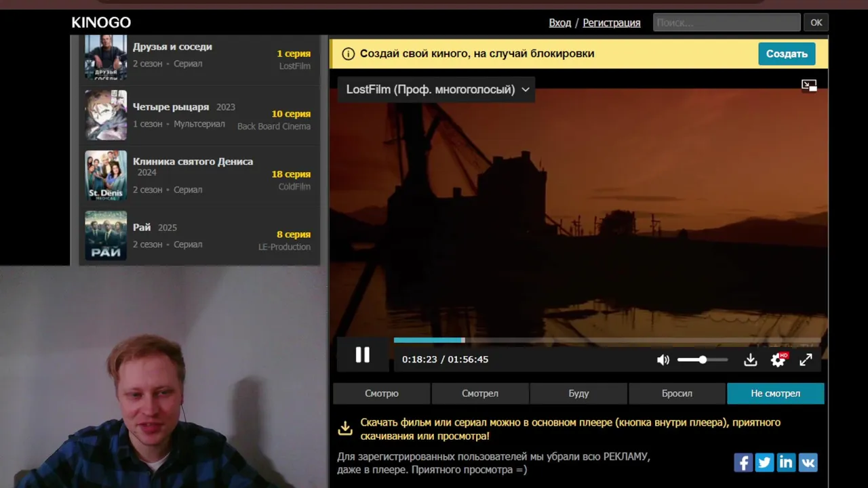Viewport: 868px width, 488px height.
Task: Select the Не смотрел status tab
Action: pos(776,393)
